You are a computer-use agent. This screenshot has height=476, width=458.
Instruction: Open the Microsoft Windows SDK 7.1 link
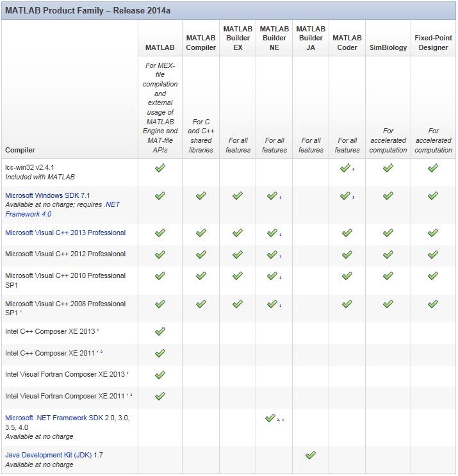coord(47,195)
